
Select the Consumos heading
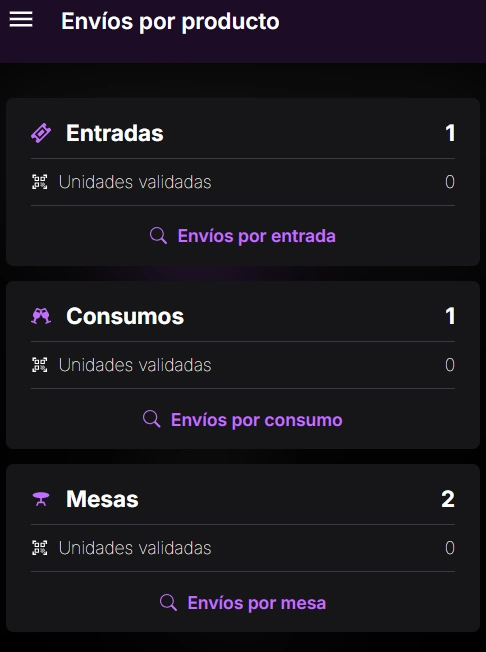click(125, 316)
